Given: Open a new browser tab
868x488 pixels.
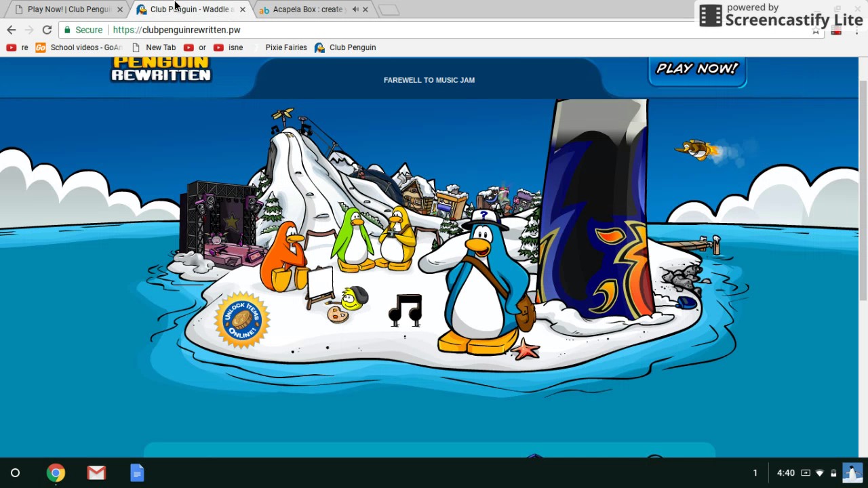Looking at the screenshot, I should coord(389,9).
